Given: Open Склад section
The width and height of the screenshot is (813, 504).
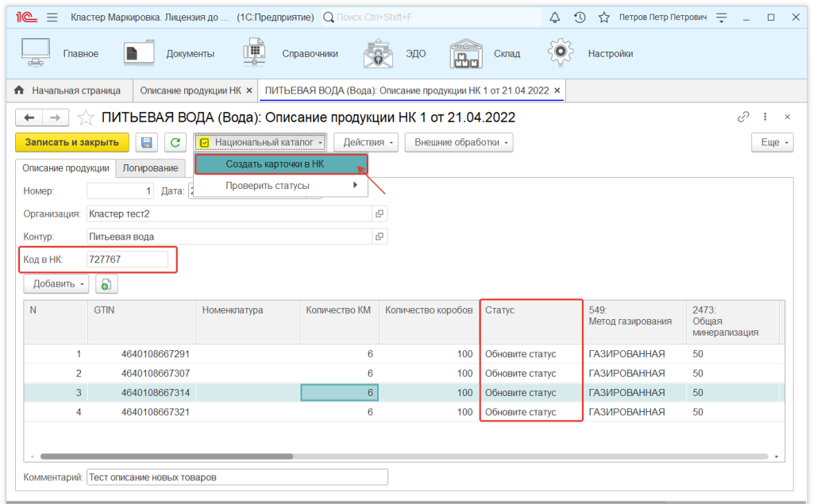Looking at the screenshot, I should coord(485,53).
